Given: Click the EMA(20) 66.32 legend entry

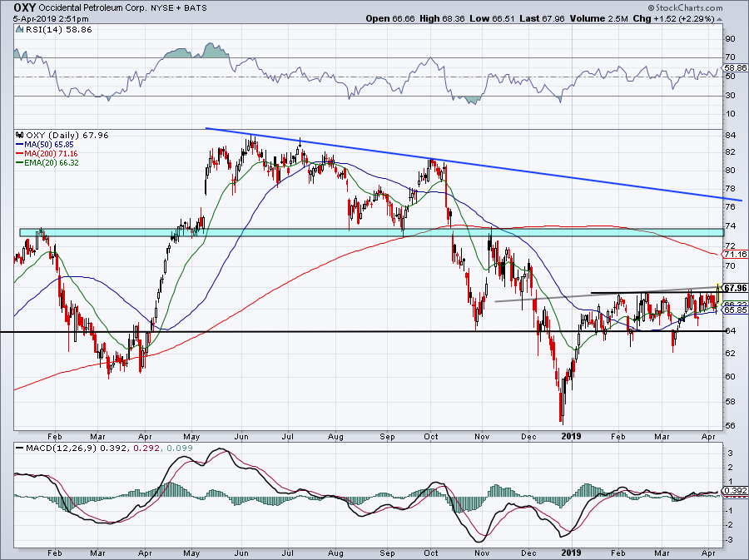Looking at the screenshot, I should coord(47,163).
